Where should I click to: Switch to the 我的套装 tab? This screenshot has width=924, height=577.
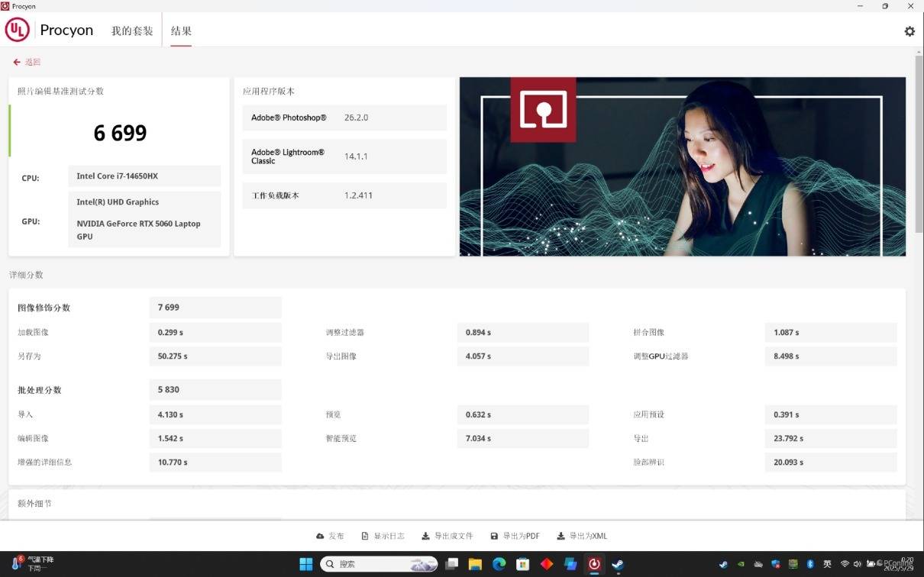pos(132,31)
